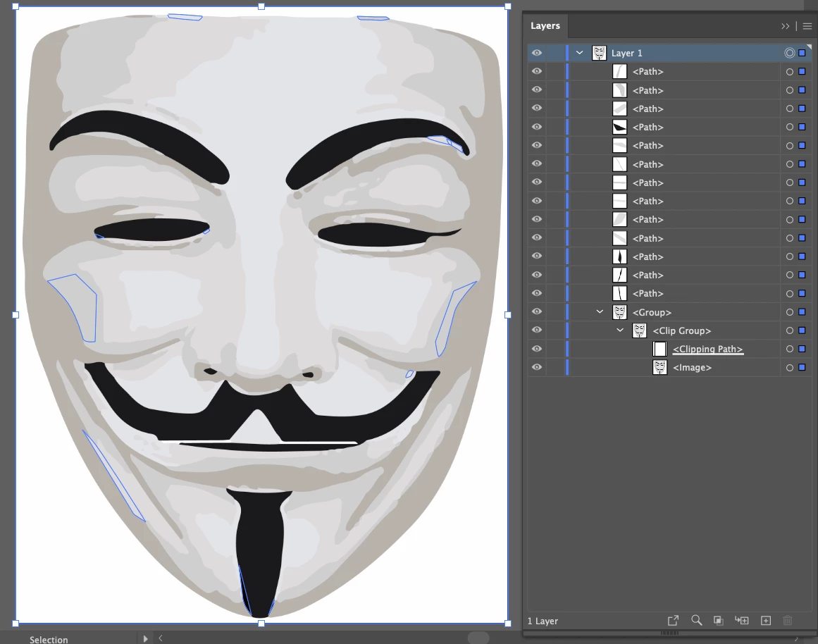Screen dimensions: 818x644
Task: Select the <Image> row label
Action: (x=693, y=367)
